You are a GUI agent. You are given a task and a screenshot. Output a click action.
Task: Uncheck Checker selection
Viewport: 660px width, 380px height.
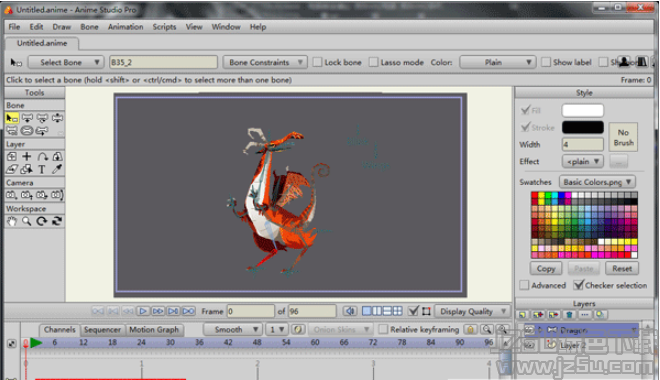point(579,285)
